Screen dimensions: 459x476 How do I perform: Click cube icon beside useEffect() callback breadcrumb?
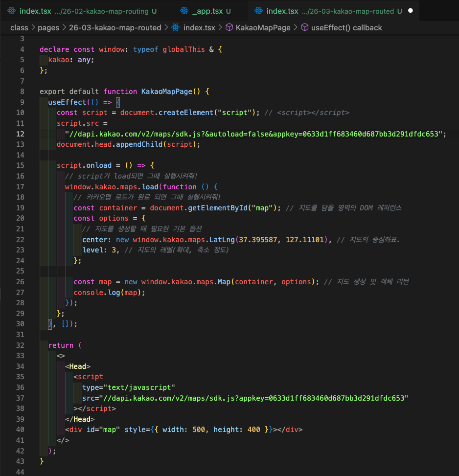[x=305, y=27]
